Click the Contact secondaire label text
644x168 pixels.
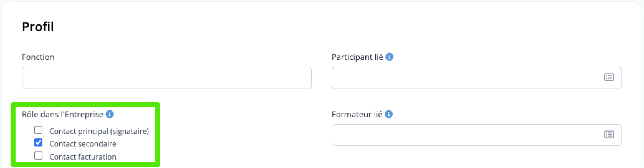[83, 144]
